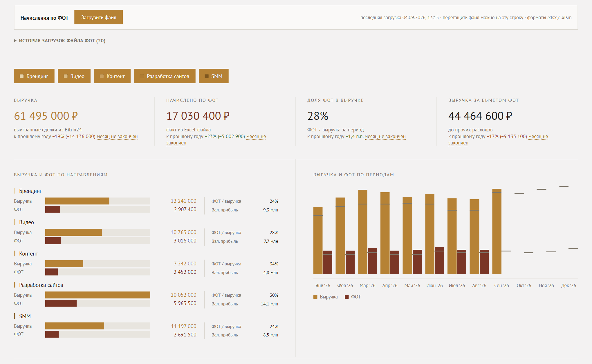Click the Начисления по ФОТ title
This screenshot has width=592, height=364.
(44, 18)
